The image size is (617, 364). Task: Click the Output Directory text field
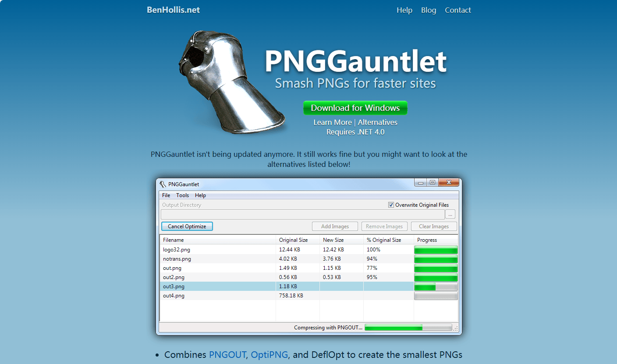click(302, 215)
